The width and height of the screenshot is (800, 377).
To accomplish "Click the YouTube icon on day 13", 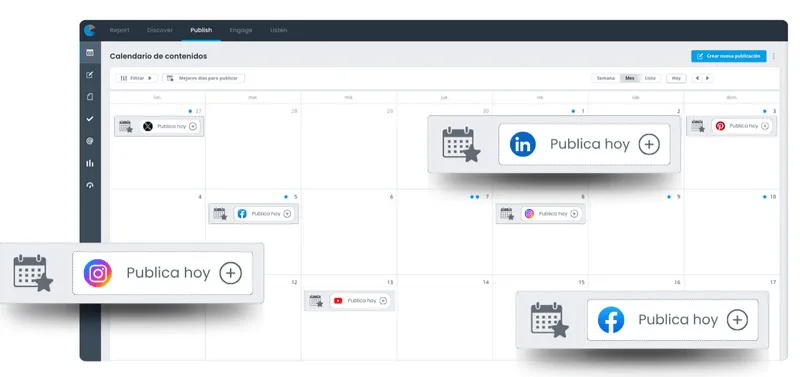I will click(x=338, y=301).
